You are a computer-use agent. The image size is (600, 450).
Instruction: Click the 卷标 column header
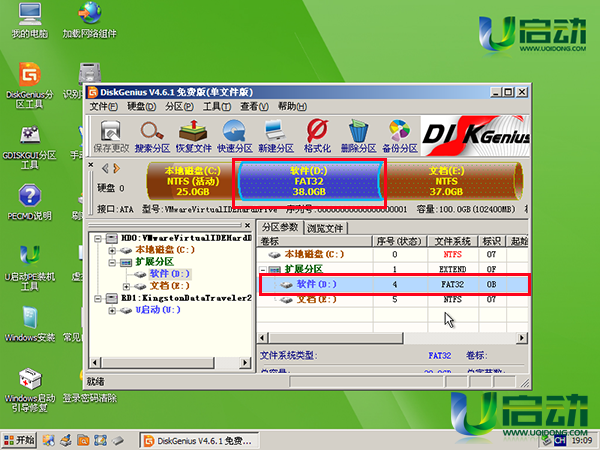(x=315, y=241)
